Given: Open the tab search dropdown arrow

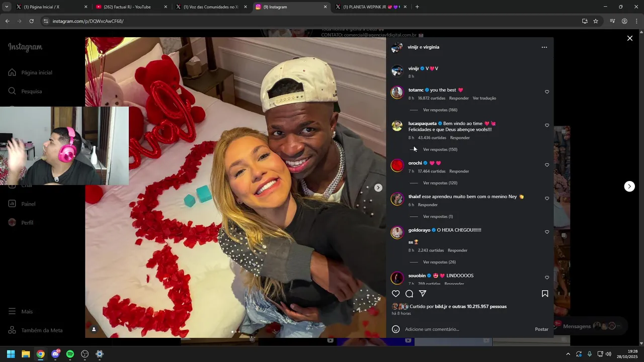Looking at the screenshot, I should click(7, 7).
